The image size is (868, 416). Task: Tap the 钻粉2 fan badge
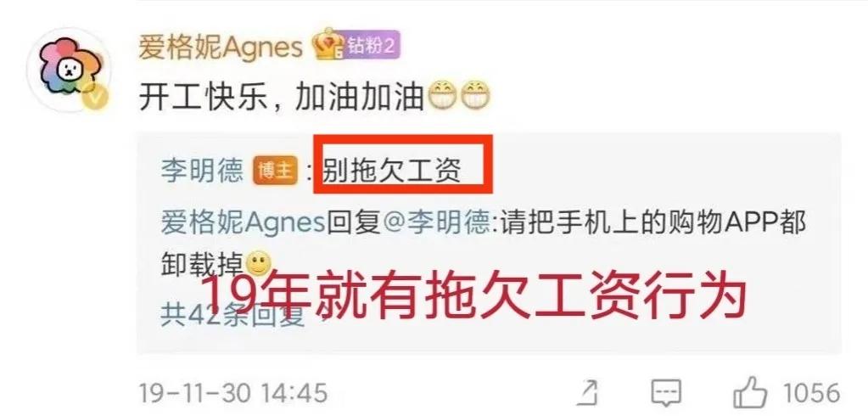tap(372, 46)
